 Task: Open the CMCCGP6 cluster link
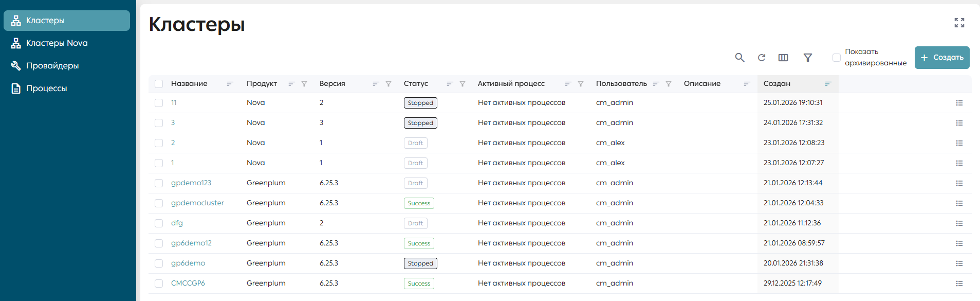(x=188, y=283)
